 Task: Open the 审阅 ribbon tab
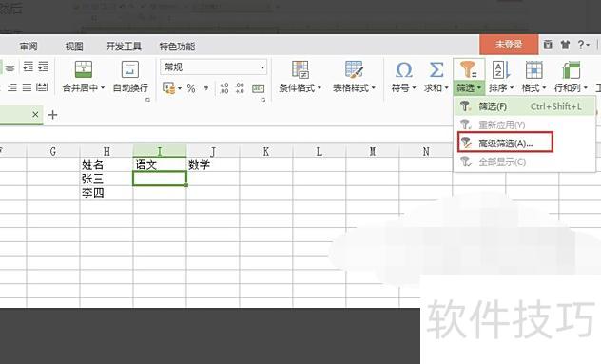(x=29, y=47)
